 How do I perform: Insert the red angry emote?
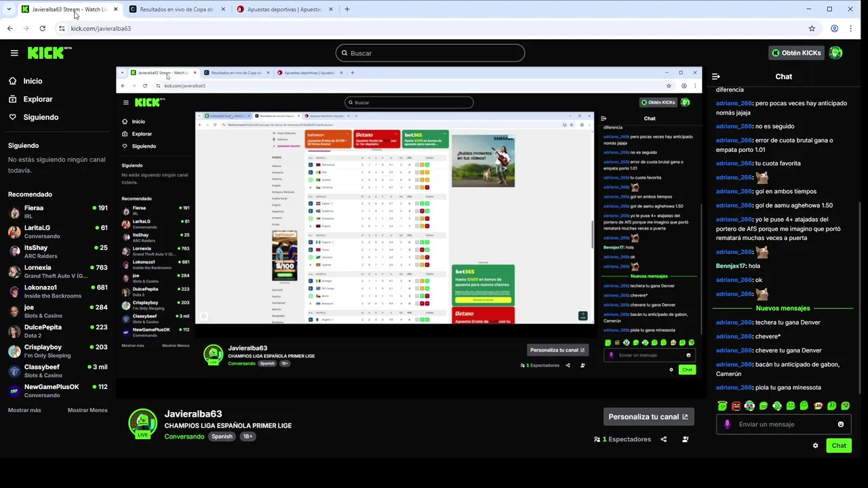pos(736,406)
